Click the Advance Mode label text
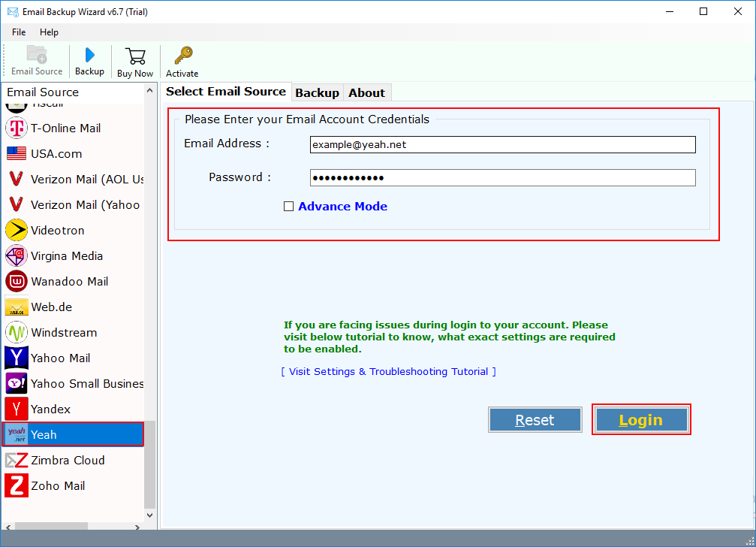 tap(343, 207)
